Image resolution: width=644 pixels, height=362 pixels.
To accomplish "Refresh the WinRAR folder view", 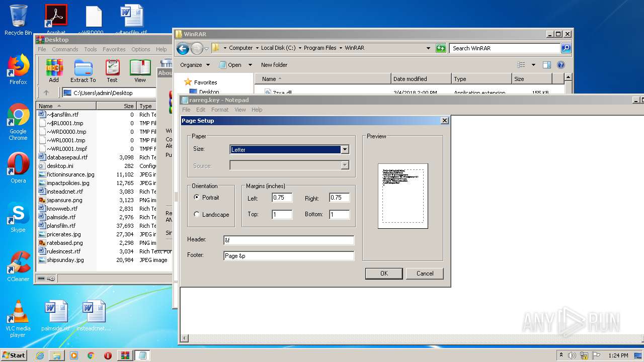I will (x=441, y=48).
